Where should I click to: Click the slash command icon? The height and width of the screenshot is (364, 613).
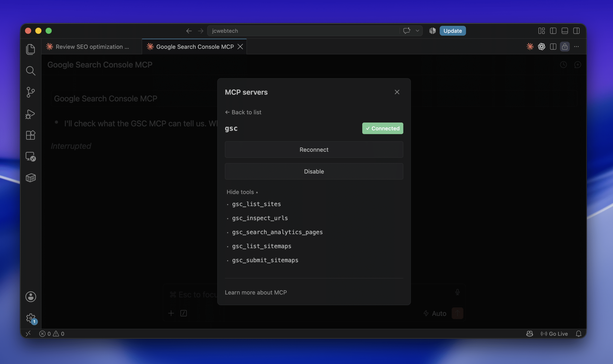point(183,313)
